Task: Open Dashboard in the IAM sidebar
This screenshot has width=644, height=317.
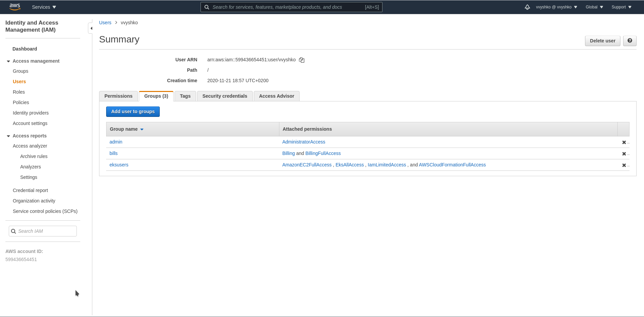Action: 25,49
